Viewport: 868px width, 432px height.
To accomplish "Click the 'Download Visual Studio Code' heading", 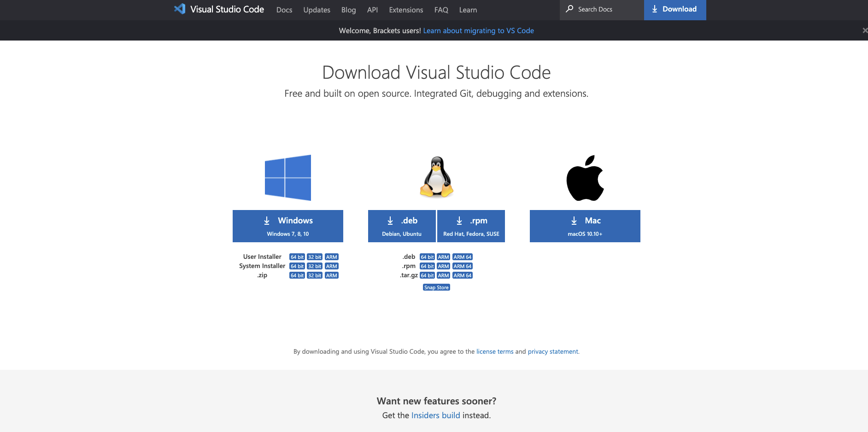I will [x=436, y=72].
